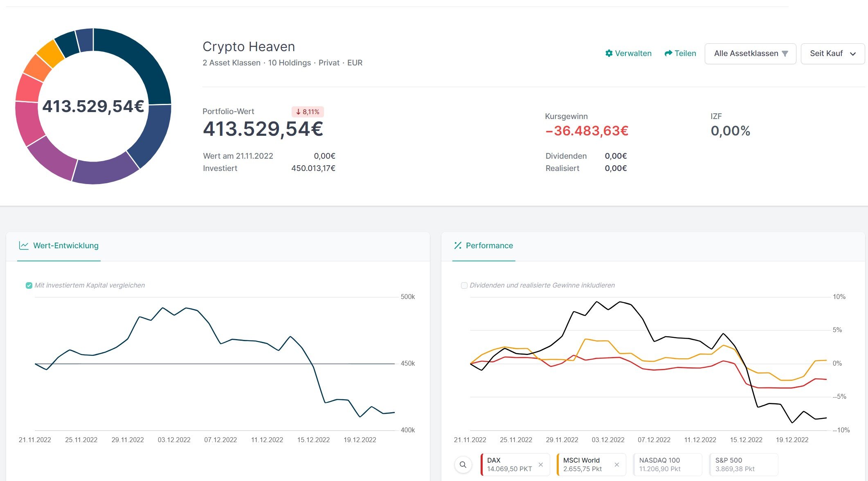
Task: Remove the DAX benchmark via its X
Action: coord(541,465)
